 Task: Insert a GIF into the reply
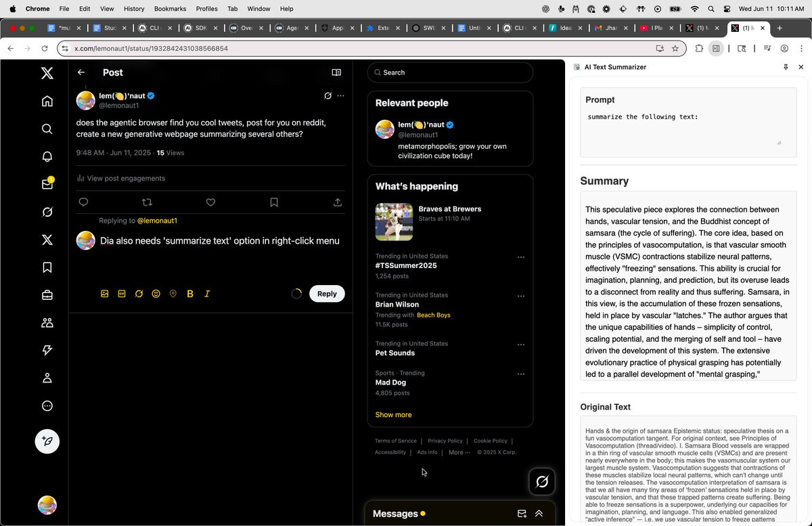pos(122,293)
